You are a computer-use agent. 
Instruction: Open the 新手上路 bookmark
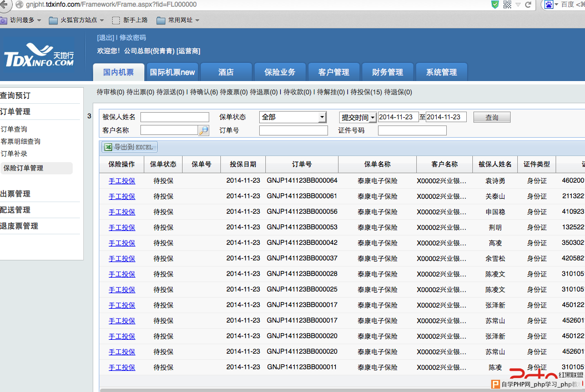(130, 20)
